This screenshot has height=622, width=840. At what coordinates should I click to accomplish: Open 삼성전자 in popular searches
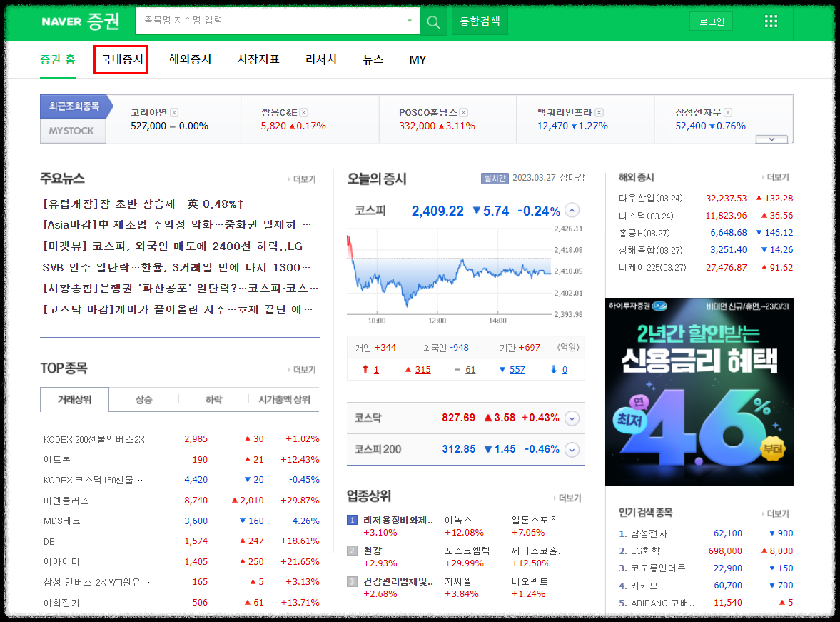tap(649, 533)
